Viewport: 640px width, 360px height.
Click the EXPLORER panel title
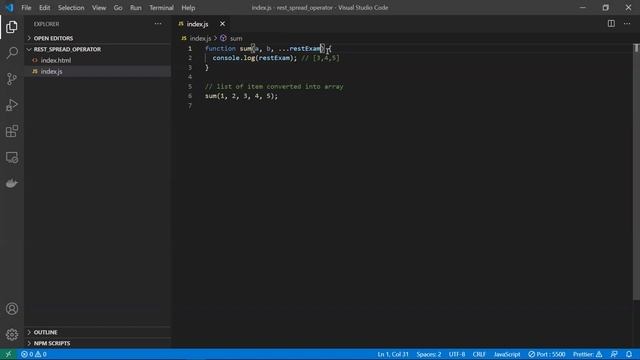[x=47, y=24]
